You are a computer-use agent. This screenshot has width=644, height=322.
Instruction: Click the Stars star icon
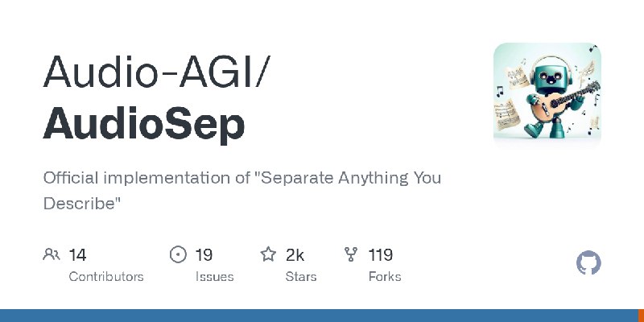[268, 254]
